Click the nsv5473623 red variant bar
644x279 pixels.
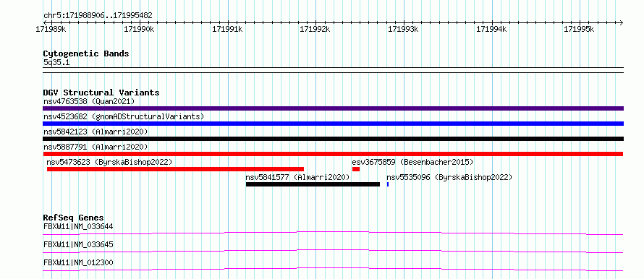tap(175, 169)
